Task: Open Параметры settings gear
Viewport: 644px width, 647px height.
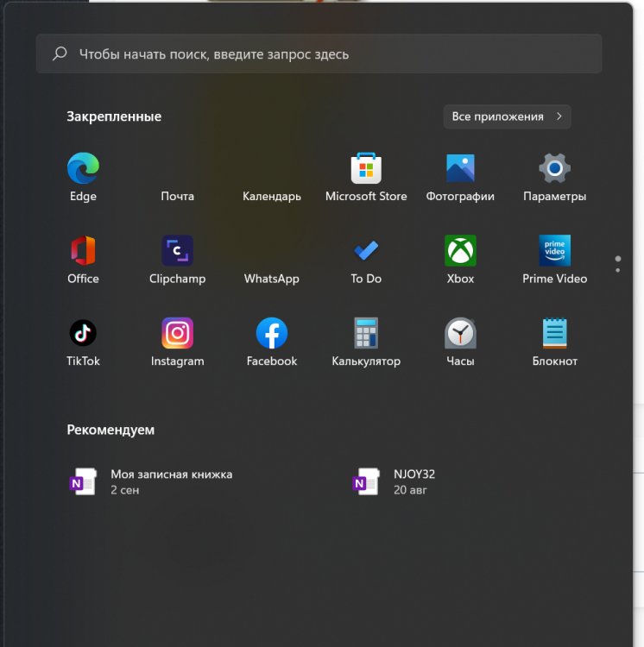Action: [x=554, y=177]
